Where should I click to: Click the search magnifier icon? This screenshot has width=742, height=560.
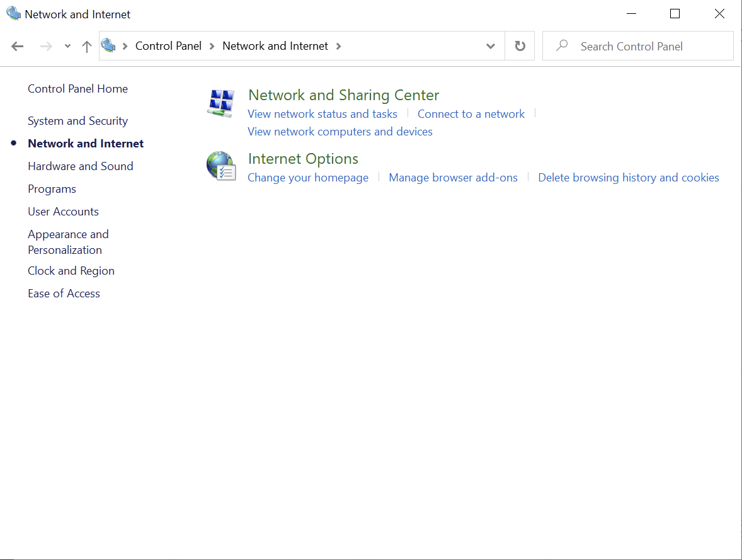[562, 46]
